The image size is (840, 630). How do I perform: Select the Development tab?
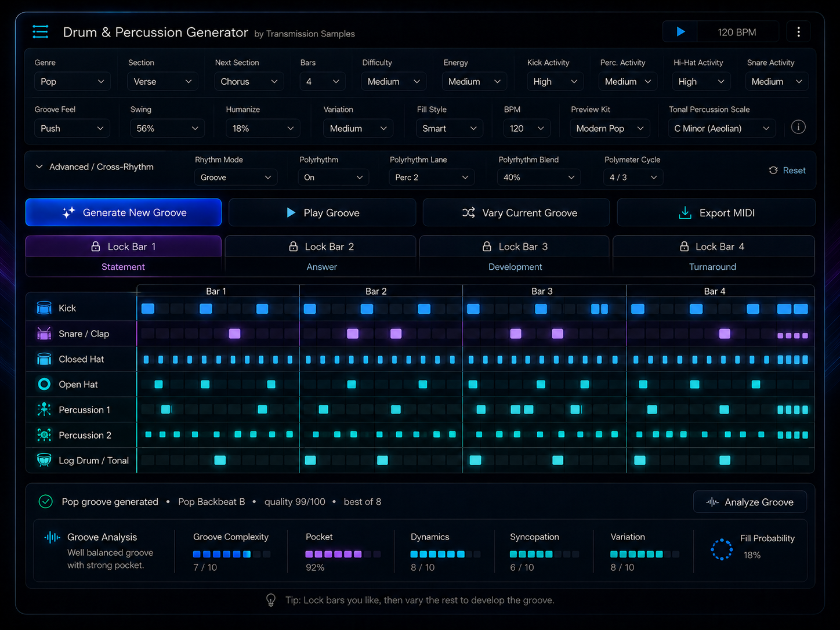(x=515, y=267)
